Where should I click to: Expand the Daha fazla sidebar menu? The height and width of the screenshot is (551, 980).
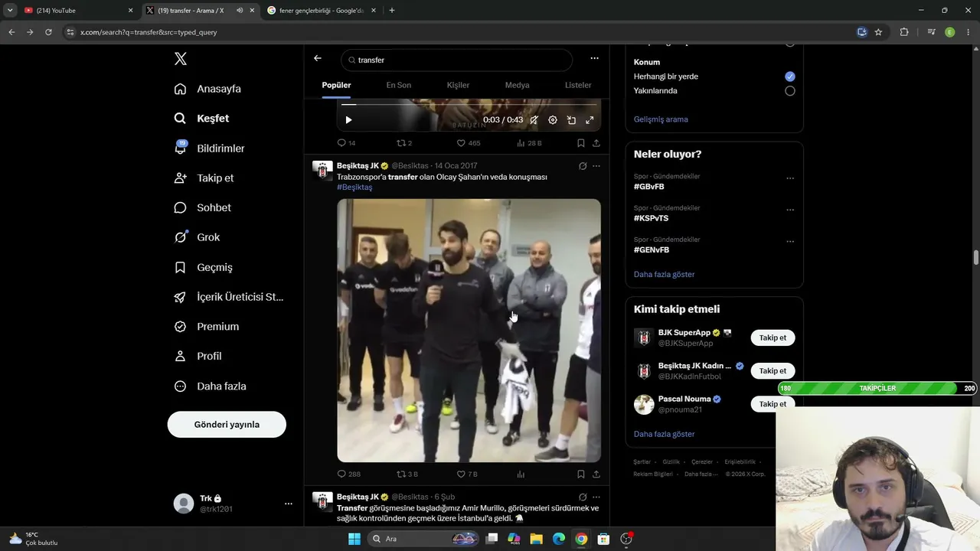tap(210, 386)
